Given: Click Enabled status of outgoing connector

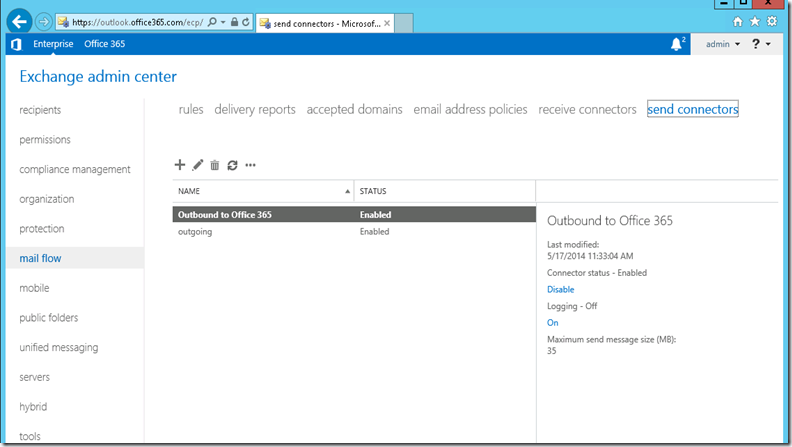Looking at the screenshot, I should 374,232.
